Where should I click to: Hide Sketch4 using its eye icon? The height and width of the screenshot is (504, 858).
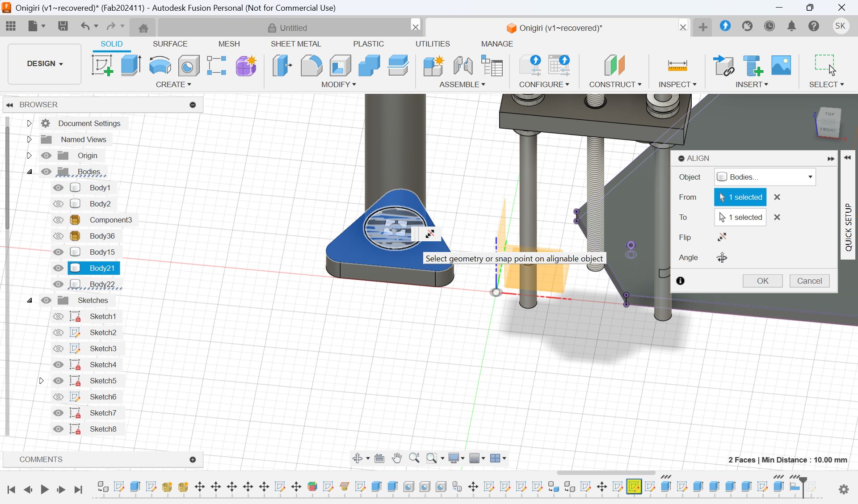58,365
